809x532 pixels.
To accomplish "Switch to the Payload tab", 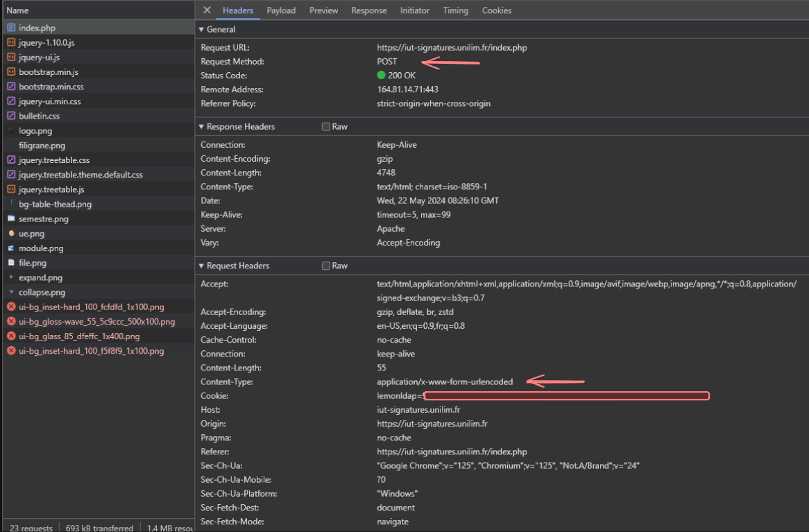I will pyautogui.click(x=281, y=10).
